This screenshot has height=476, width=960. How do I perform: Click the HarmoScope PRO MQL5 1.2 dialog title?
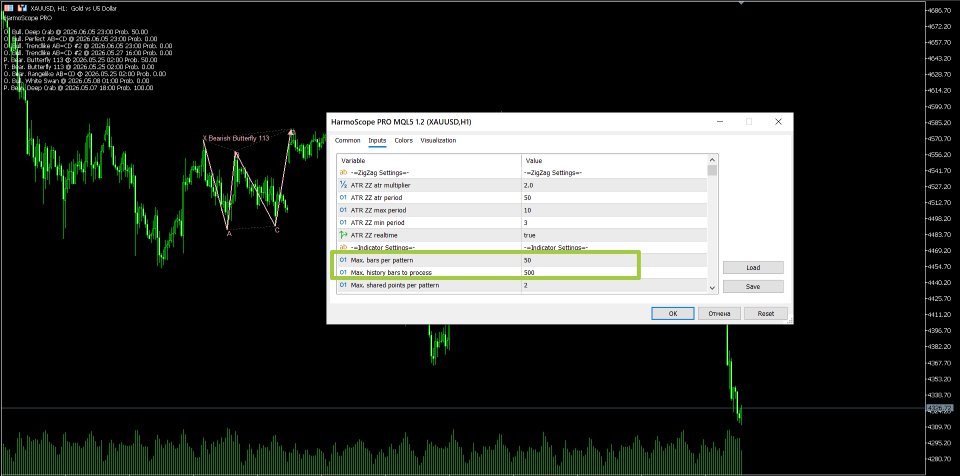click(x=401, y=122)
